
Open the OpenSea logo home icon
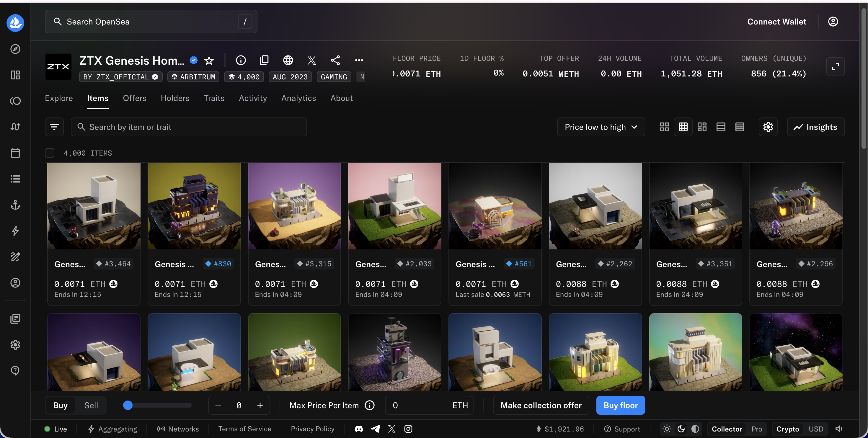pos(15,22)
